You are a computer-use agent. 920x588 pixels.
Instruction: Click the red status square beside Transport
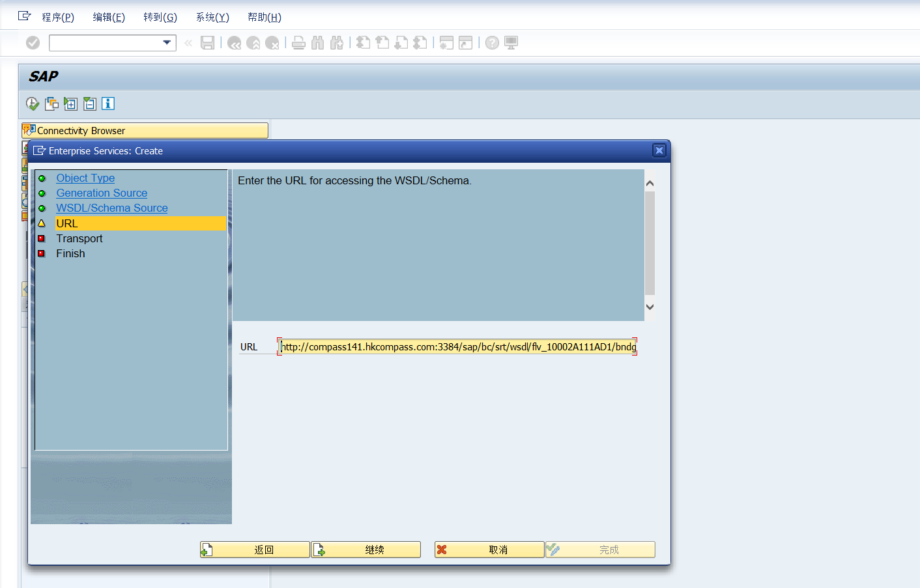(x=42, y=238)
